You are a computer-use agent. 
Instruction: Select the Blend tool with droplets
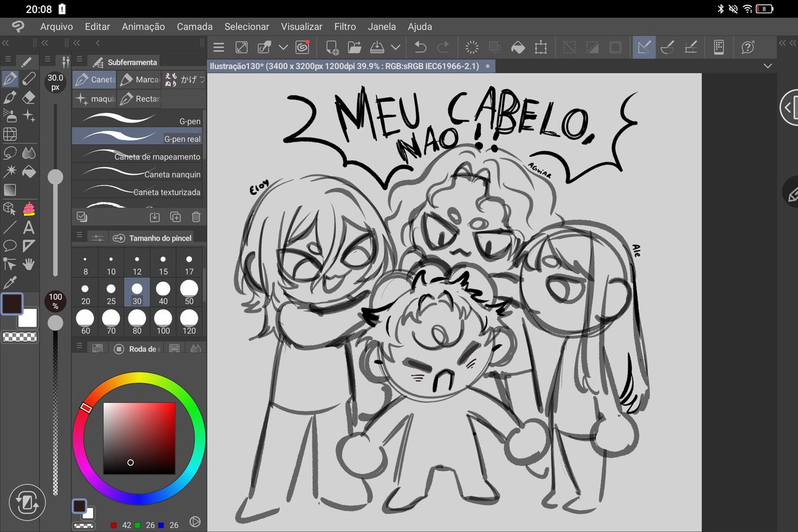tap(29, 153)
